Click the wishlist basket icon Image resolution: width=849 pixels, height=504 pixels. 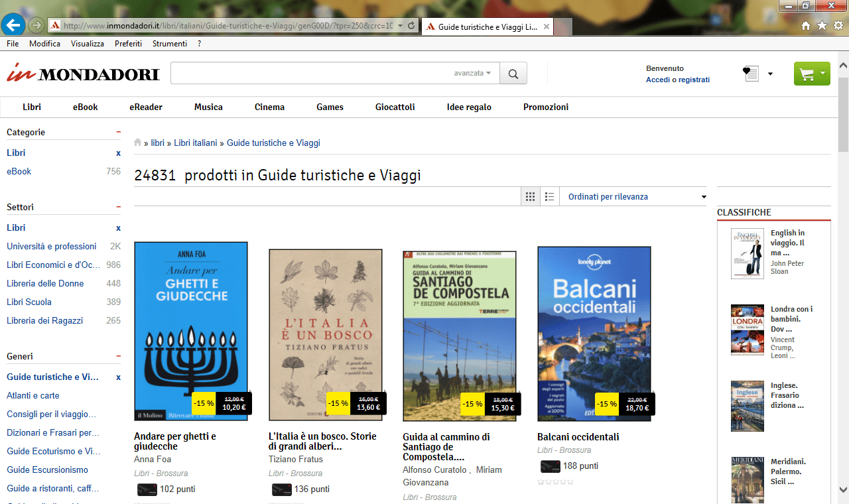point(750,74)
